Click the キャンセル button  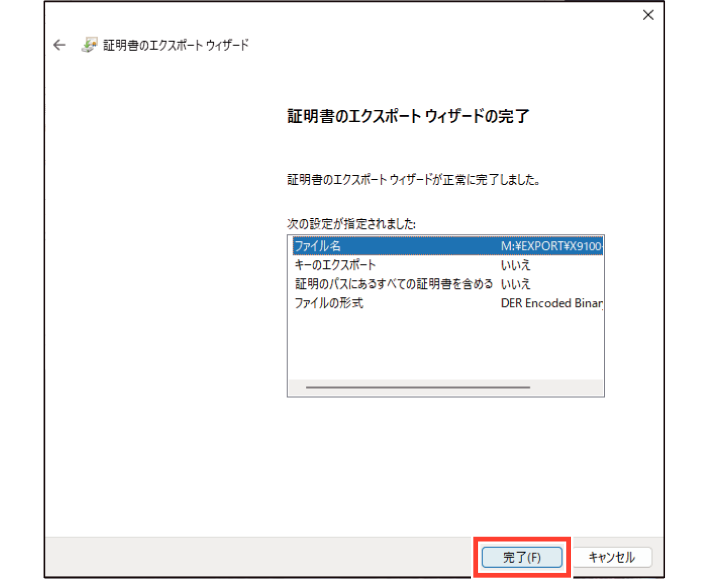pos(611,557)
